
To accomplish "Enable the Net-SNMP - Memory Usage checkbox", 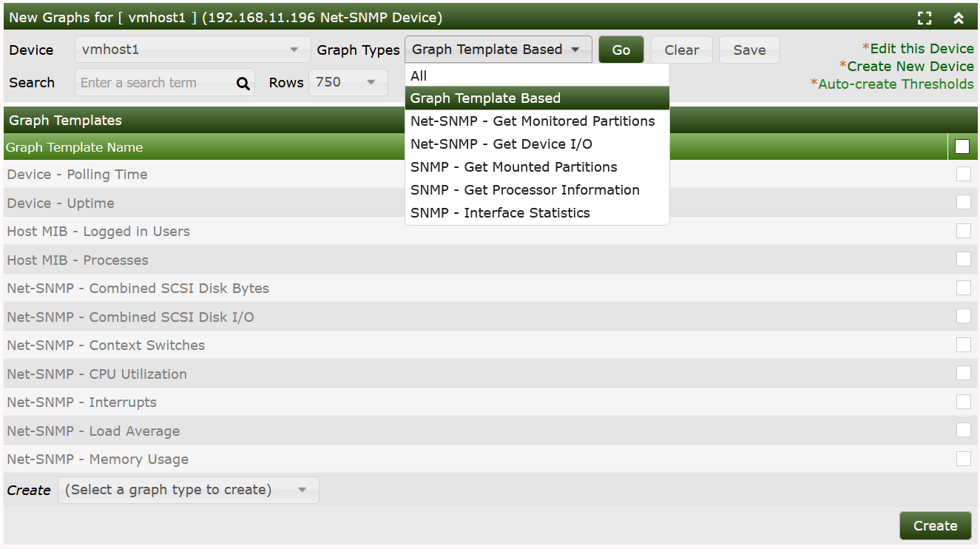I will tap(963, 459).
